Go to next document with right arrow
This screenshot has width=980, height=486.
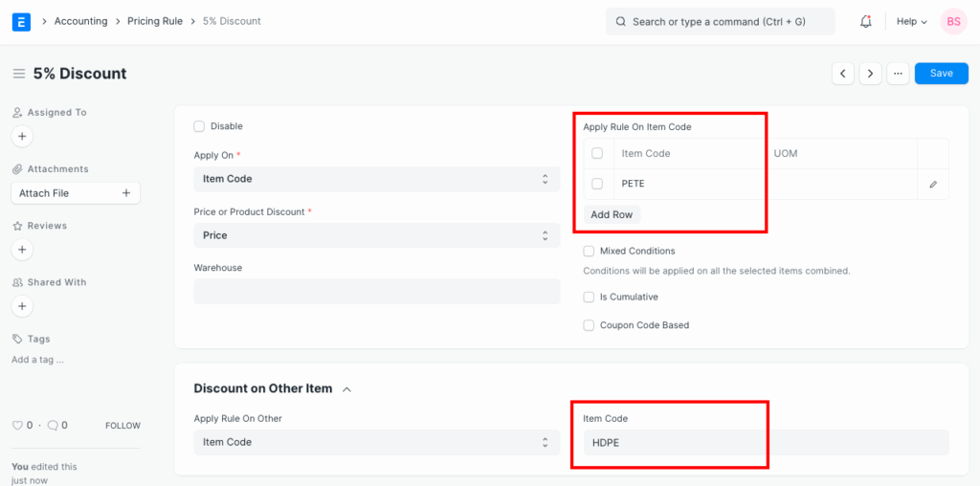point(870,74)
